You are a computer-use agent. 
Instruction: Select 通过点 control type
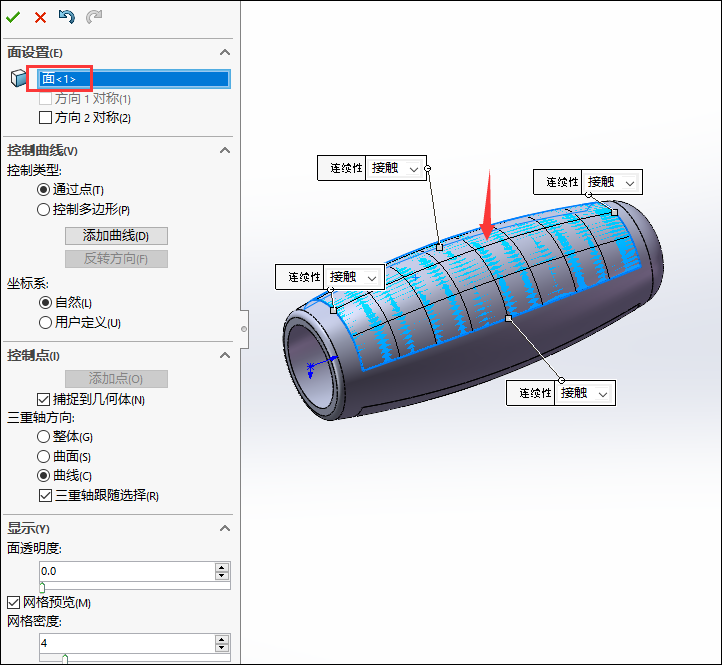point(43,189)
